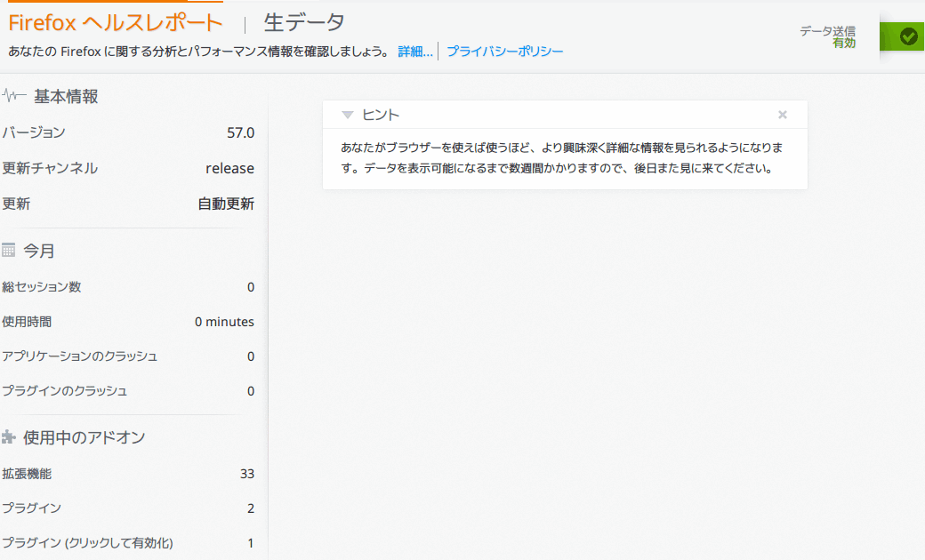Click the 今月 section heading
The image size is (925, 560).
pyautogui.click(x=39, y=251)
